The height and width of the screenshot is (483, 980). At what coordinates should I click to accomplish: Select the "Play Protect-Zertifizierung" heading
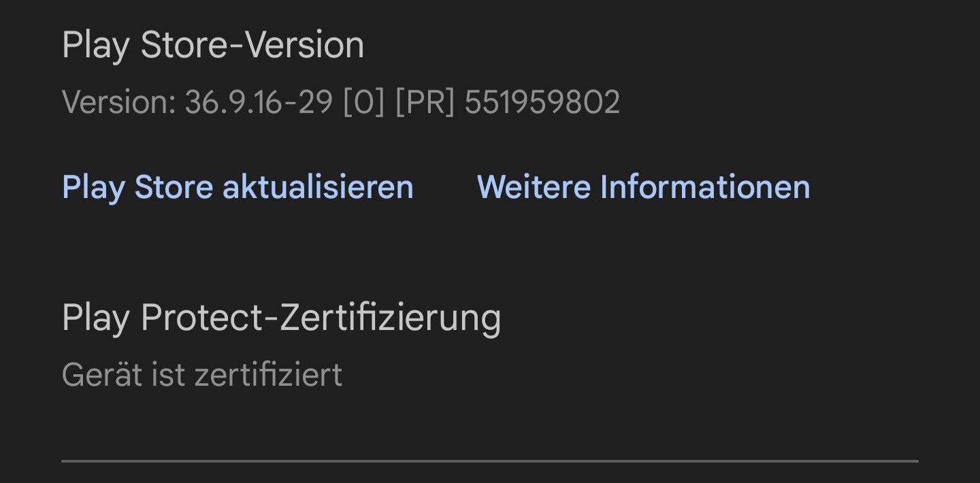tap(281, 318)
